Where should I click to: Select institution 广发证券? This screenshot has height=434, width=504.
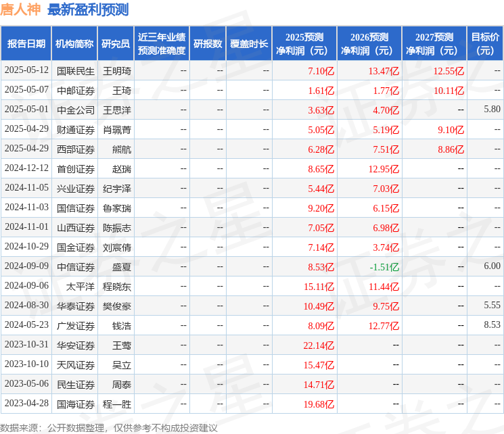point(76,325)
